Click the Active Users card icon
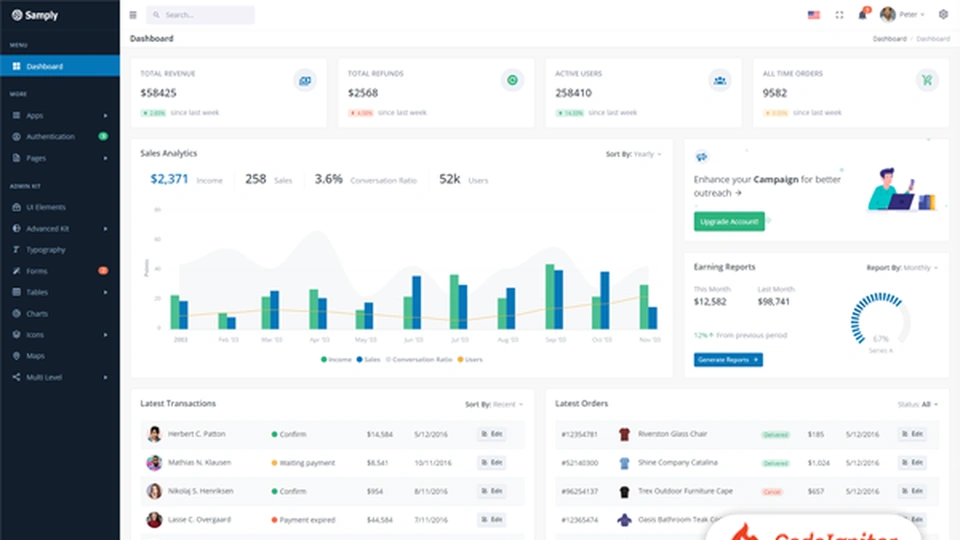Screen dimensions: 960x540 point(719,81)
